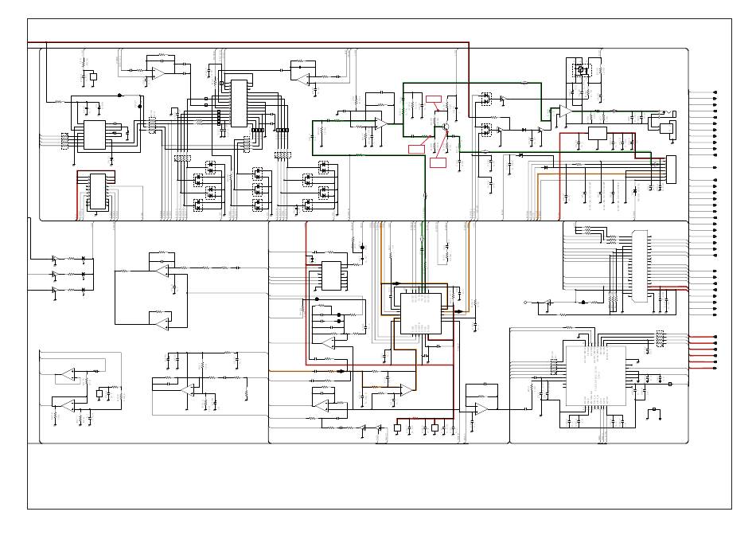Click the rectangular regulator block on the red rail
The image size is (756, 535).
tap(598, 133)
